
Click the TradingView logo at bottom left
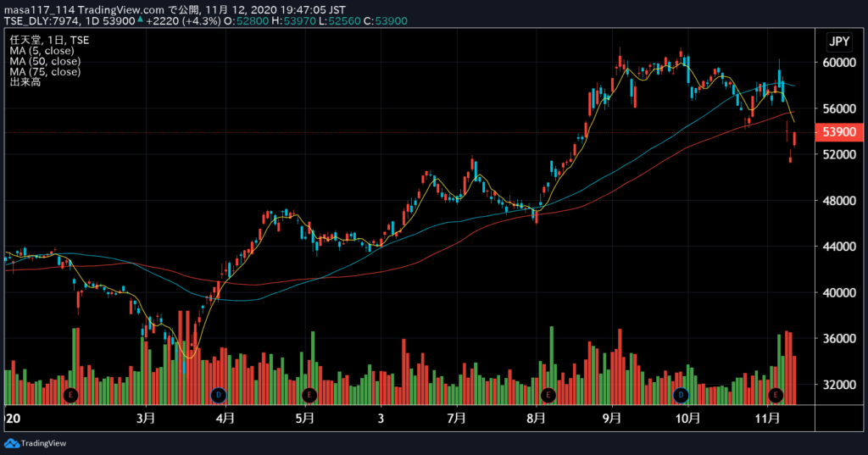point(36,443)
